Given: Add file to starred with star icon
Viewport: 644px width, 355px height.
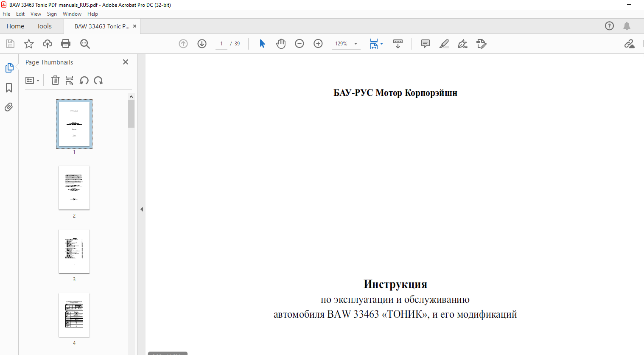Looking at the screenshot, I should click(x=29, y=44).
